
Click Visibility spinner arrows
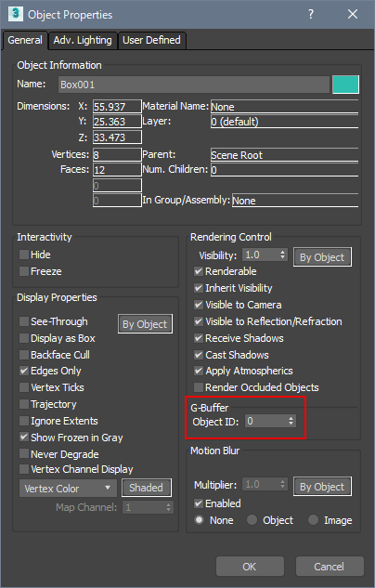pos(283,255)
